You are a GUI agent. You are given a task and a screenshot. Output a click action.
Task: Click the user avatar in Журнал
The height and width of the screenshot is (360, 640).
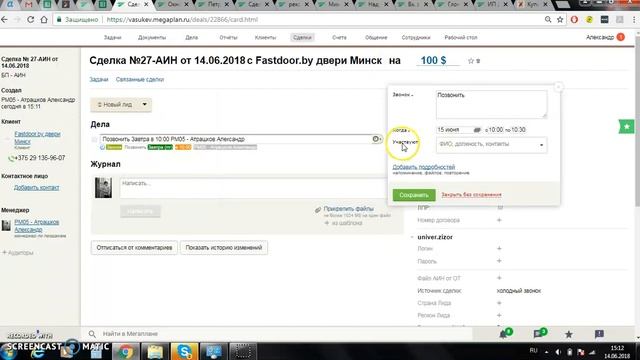tap(103, 188)
